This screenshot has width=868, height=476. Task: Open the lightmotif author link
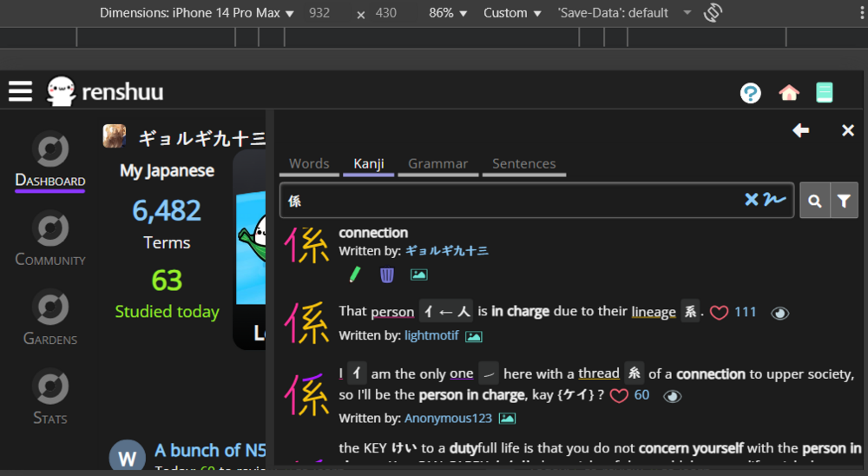tap(431, 335)
